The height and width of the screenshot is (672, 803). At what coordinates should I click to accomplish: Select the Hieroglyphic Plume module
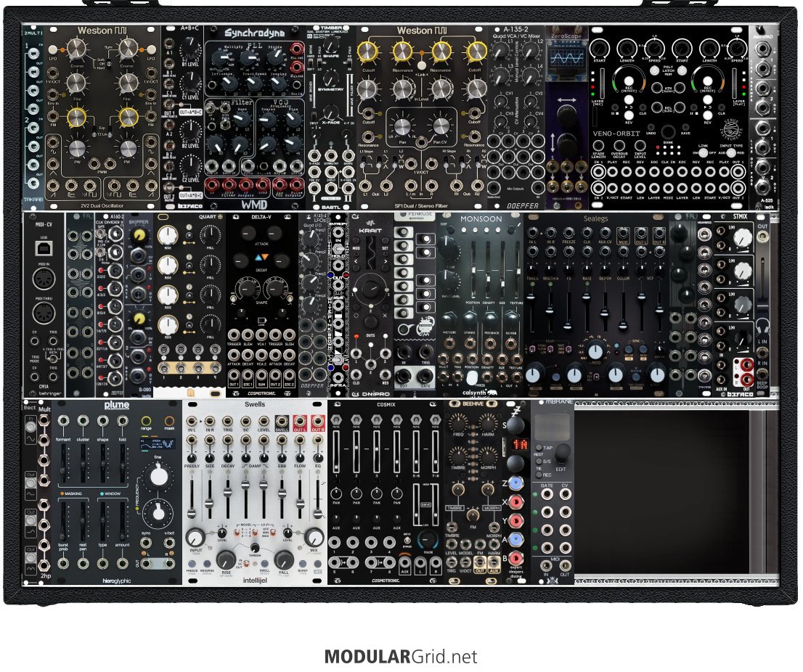(117, 492)
